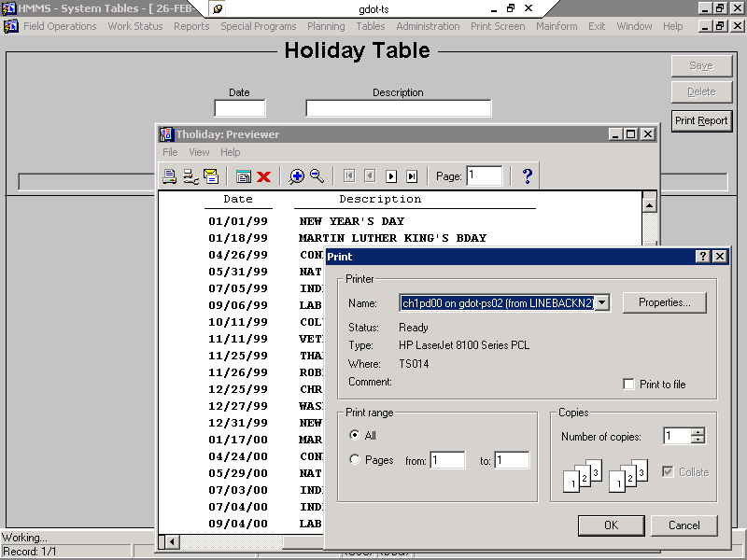Click the blue question mark Help icon

[527, 176]
